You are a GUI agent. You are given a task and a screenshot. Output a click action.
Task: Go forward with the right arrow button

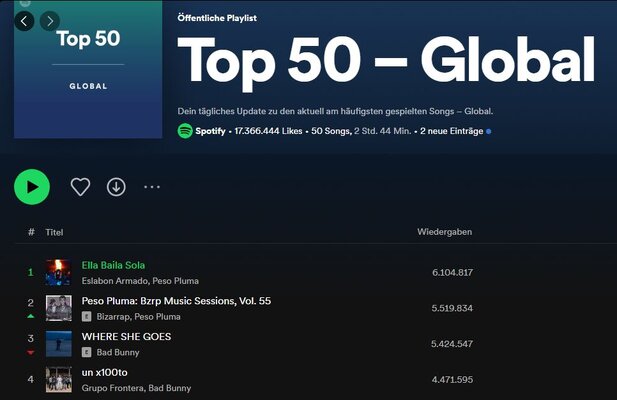coord(50,21)
